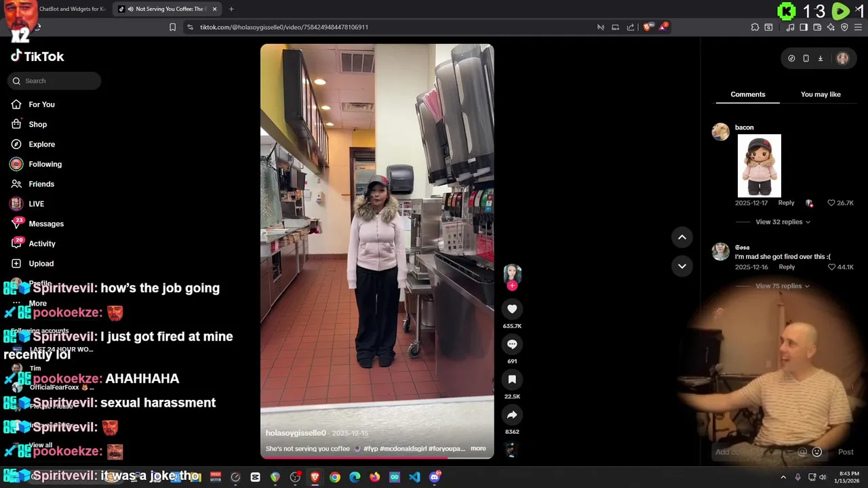Screen dimensions: 868x488
Task: Like bacon's comment with 26.7K likes
Action: (831, 203)
